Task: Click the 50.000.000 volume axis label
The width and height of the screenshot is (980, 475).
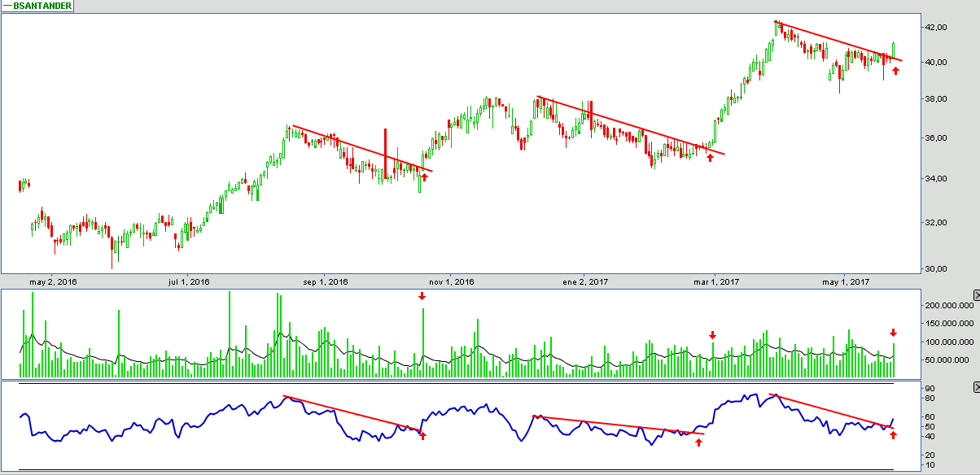Action: coord(947,360)
